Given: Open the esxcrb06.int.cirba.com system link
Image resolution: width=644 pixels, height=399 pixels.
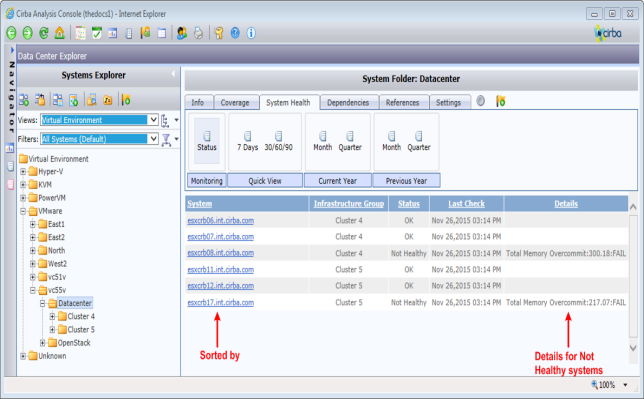Looking at the screenshot, I should click(221, 221).
